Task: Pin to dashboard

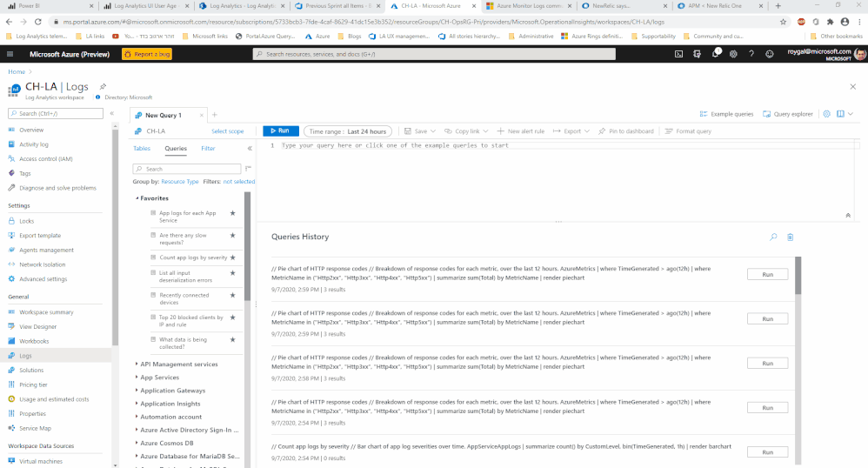Action: tap(626, 131)
